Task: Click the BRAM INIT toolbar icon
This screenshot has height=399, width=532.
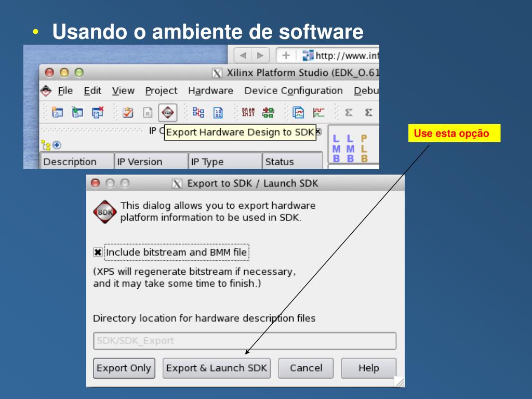Action: (x=248, y=112)
